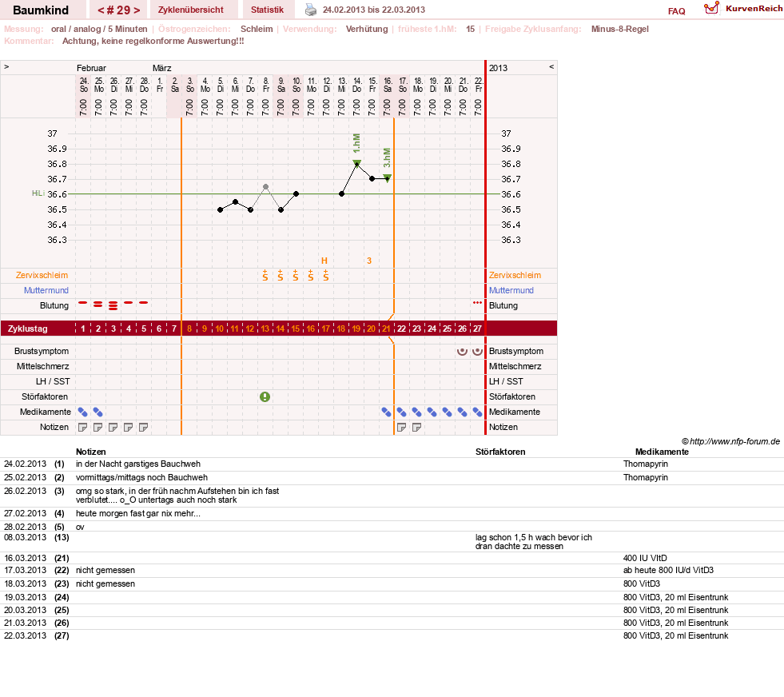Click the 08.03.2013 row date
Viewport: 784px width, 697px height.
(x=25, y=537)
